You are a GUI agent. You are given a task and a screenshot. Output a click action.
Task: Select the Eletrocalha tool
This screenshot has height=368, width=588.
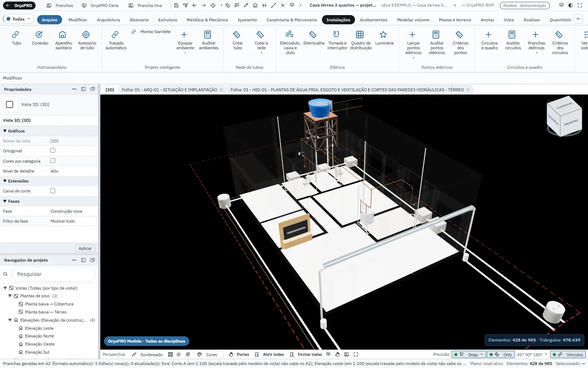(x=313, y=39)
